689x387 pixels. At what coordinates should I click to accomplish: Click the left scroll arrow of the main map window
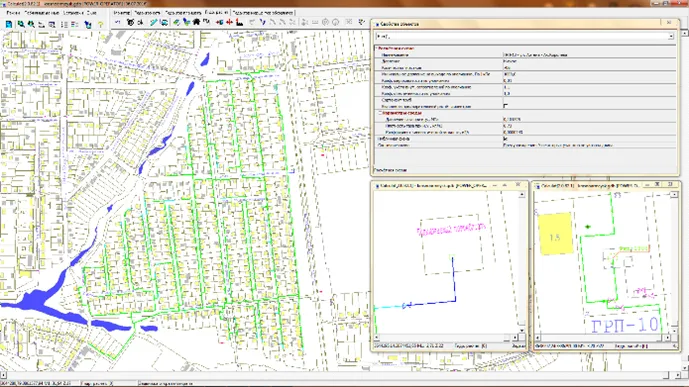point(4,375)
